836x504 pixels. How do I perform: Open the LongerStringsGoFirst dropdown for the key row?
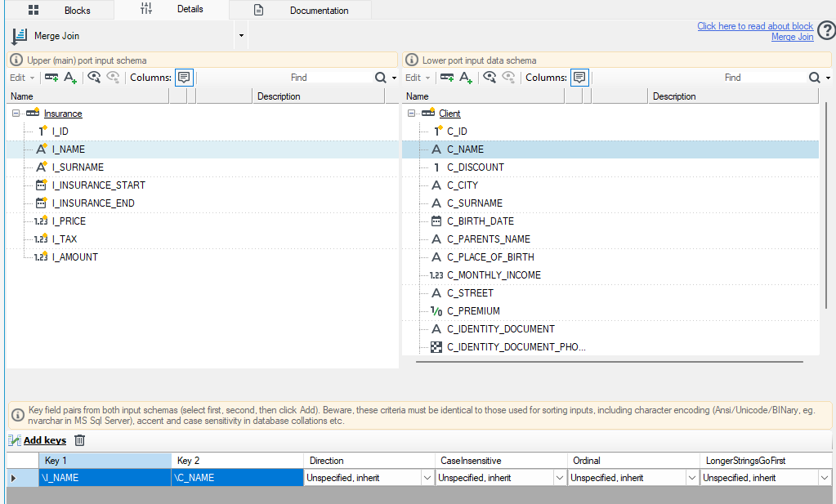click(x=825, y=478)
